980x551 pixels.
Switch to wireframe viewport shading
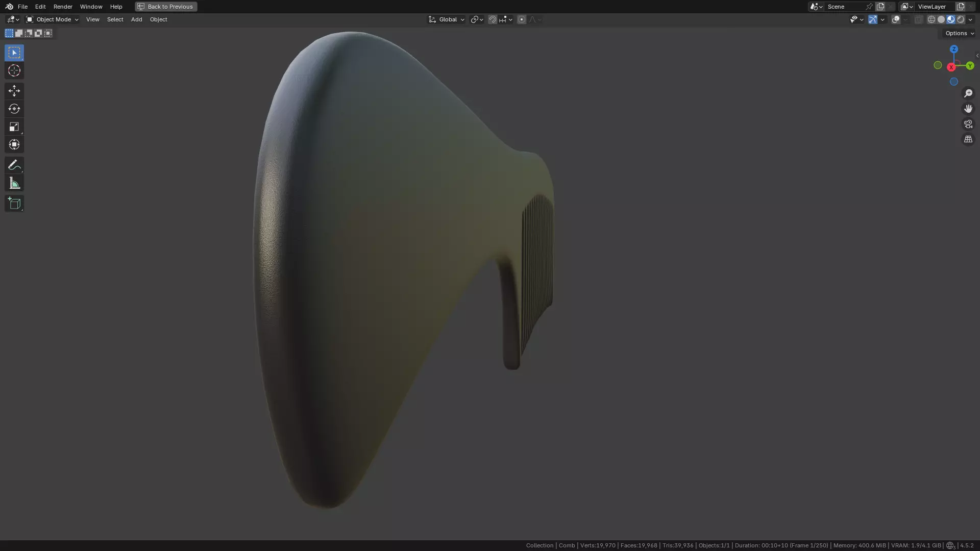coord(931,19)
